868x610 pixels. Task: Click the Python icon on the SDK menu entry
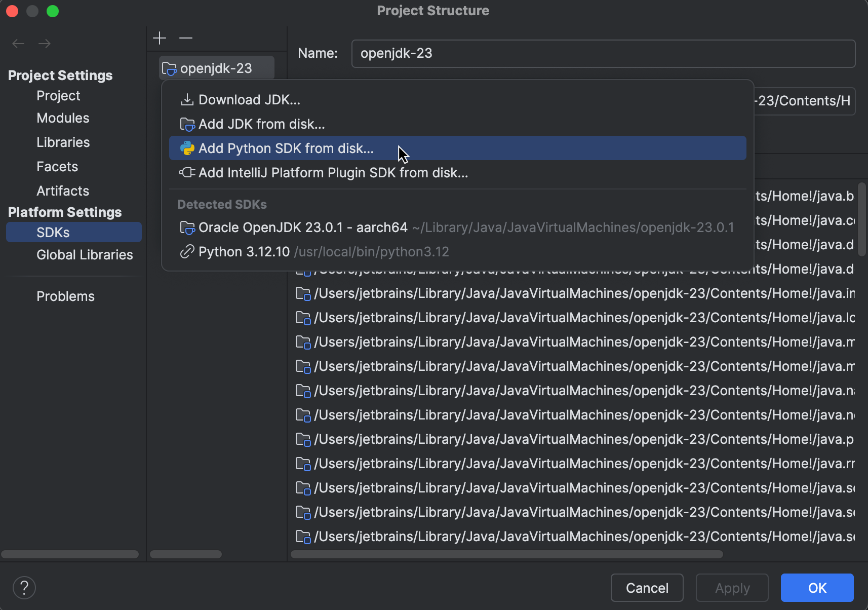coord(187,148)
